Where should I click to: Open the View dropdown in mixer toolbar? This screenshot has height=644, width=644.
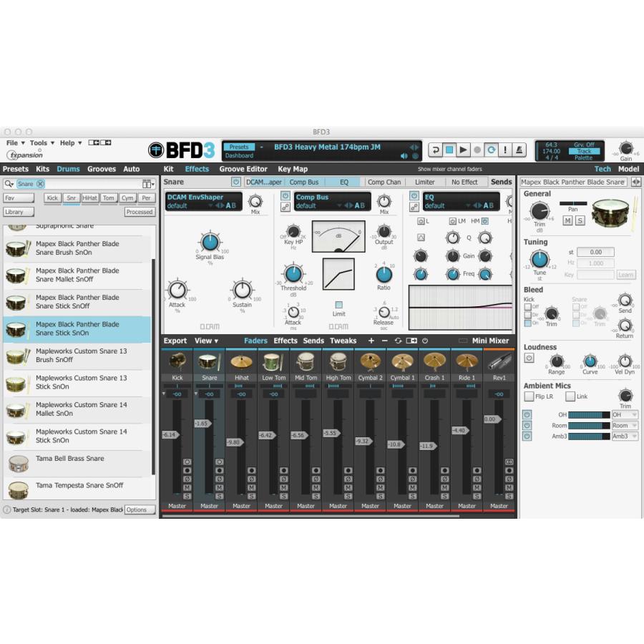(207, 341)
